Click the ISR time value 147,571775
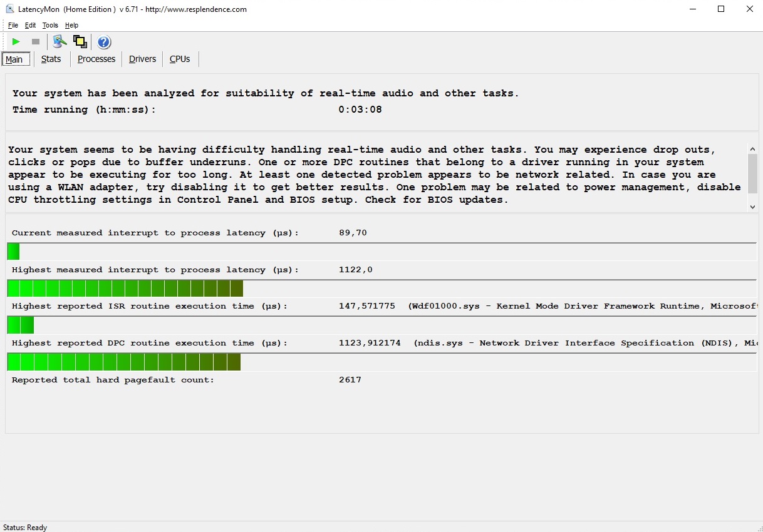This screenshot has width=763, height=532. [x=367, y=306]
